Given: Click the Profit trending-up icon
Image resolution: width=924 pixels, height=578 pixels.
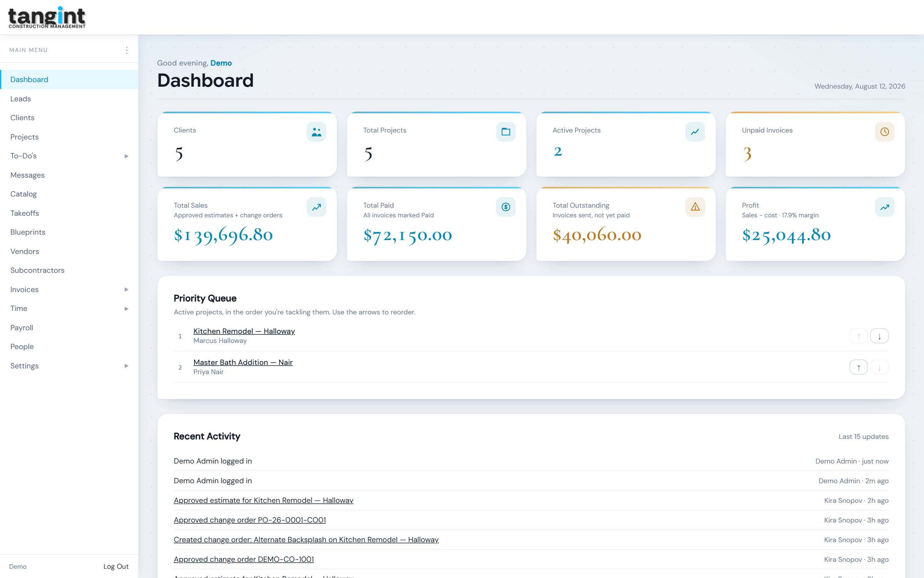Looking at the screenshot, I should coord(885,207).
